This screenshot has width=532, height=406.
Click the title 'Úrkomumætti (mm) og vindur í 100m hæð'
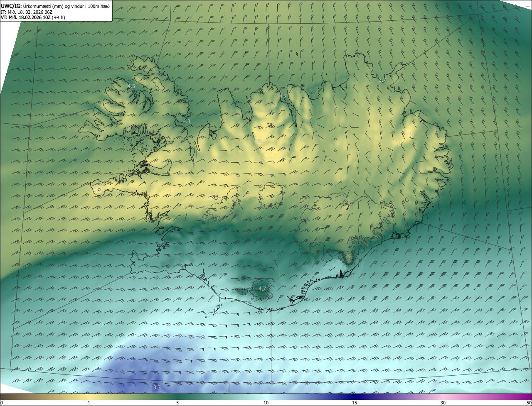66,5
